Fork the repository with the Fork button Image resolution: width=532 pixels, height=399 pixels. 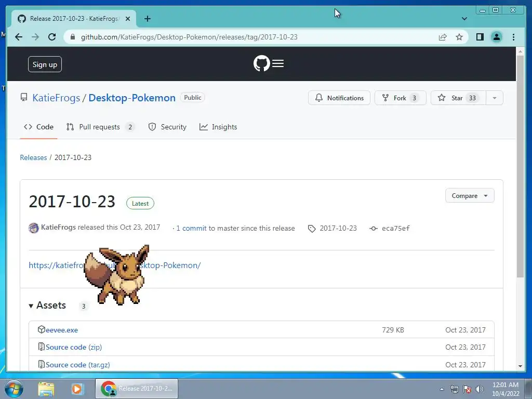click(401, 98)
